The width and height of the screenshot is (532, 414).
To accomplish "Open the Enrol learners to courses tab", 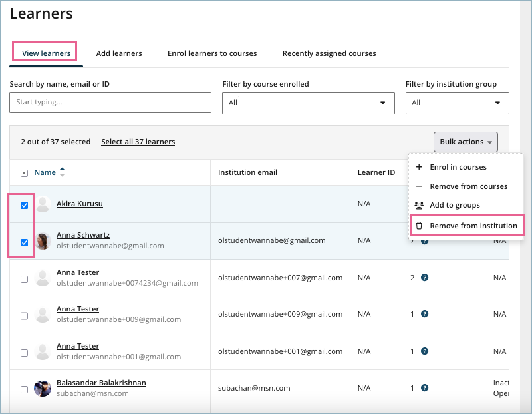I will [x=212, y=53].
